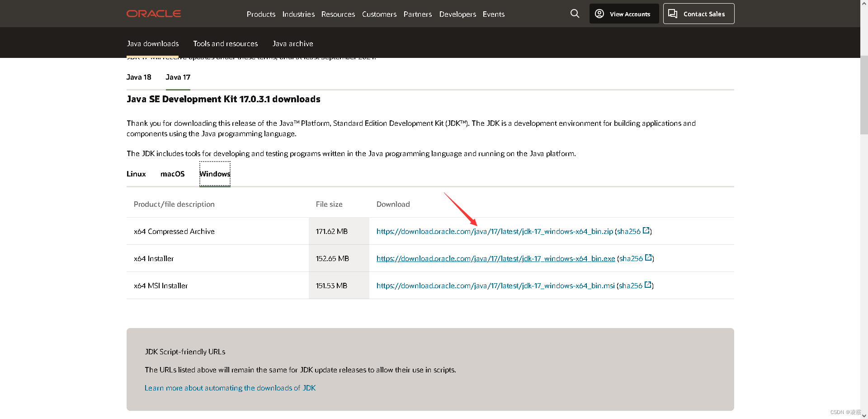Viewport: 868px width, 419px height.
Task: Select the Windows platform tab
Action: pyautogui.click(x=215, y=174)
